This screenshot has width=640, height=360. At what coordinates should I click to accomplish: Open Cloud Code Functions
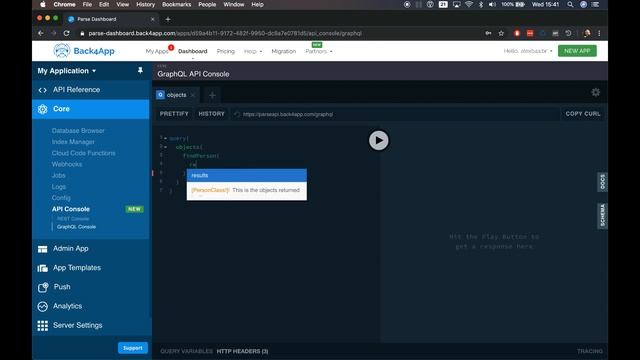pyautogui.click(x=83, y=153)
